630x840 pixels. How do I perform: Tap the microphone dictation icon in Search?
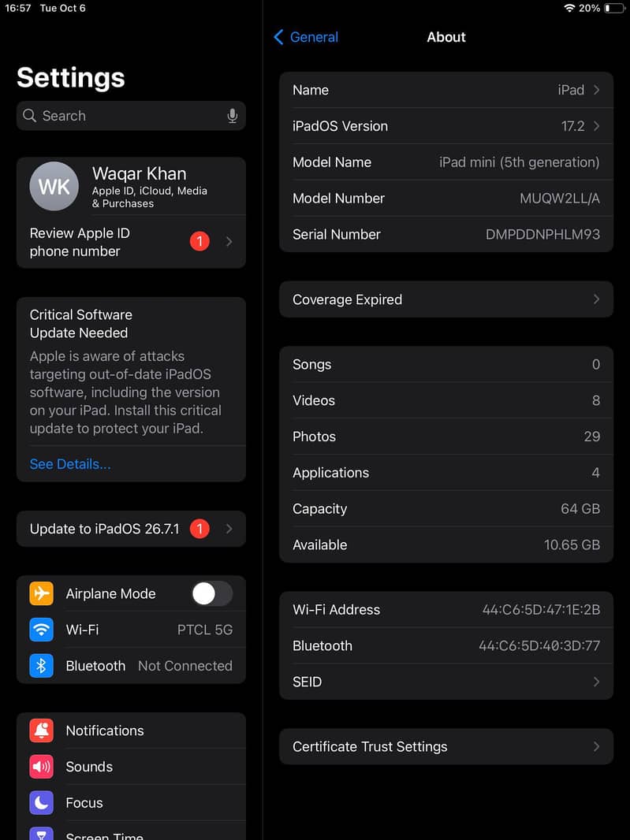(x=232, y=116)
